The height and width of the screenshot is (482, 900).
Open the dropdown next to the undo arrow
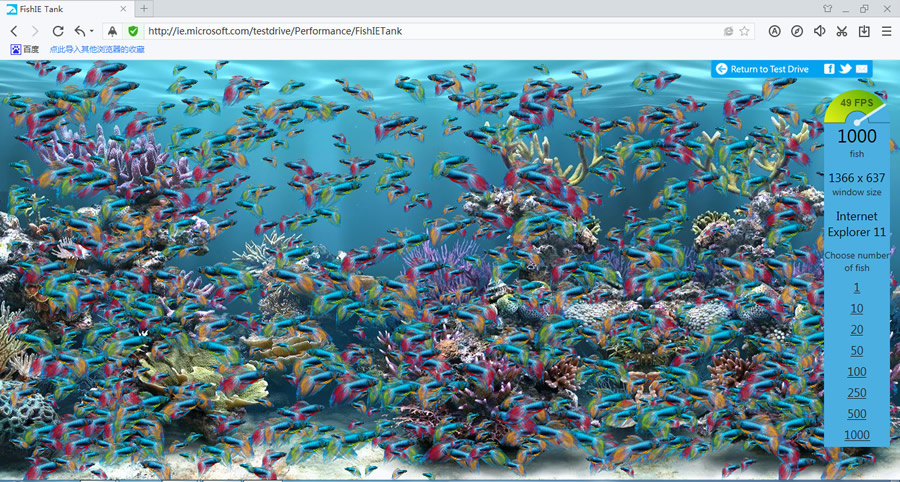pyautogui.click(x=91, y=32)
